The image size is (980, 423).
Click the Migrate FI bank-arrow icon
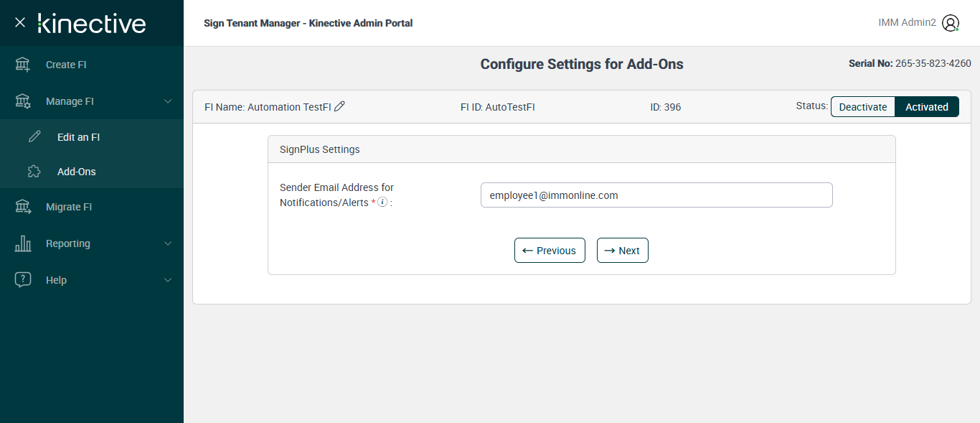tap(23, 207)
